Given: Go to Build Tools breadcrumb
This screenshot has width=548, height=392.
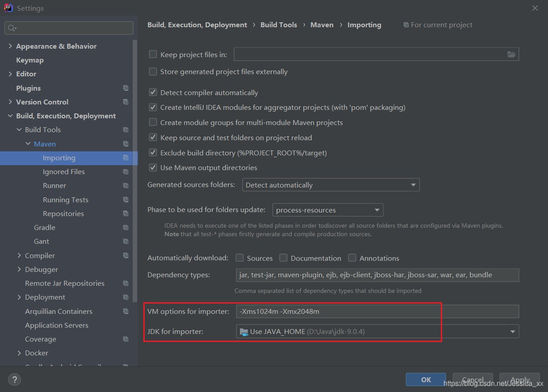Looking at the screenshot, I should [279, 25].
